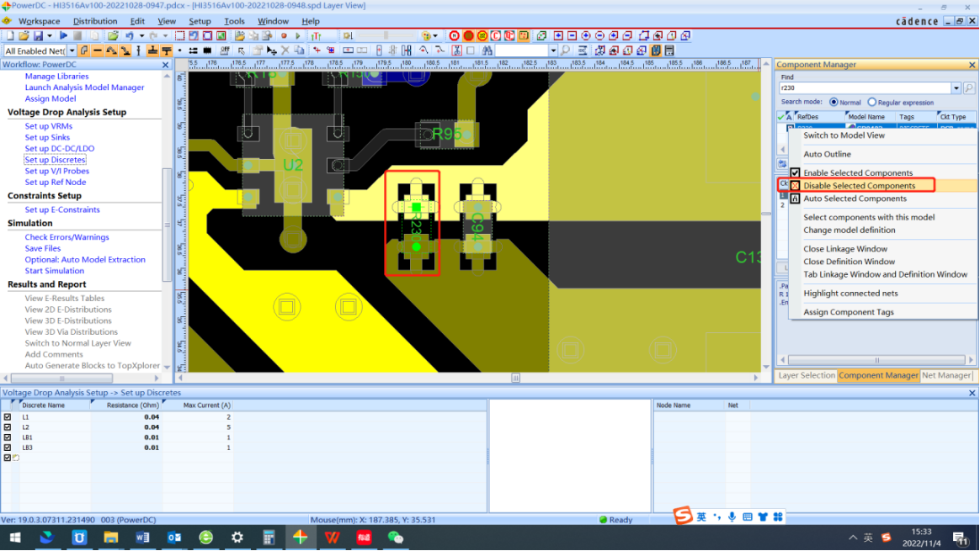Click the red record dot icon
The image size is (980, 551).
[x=284, y=35]
